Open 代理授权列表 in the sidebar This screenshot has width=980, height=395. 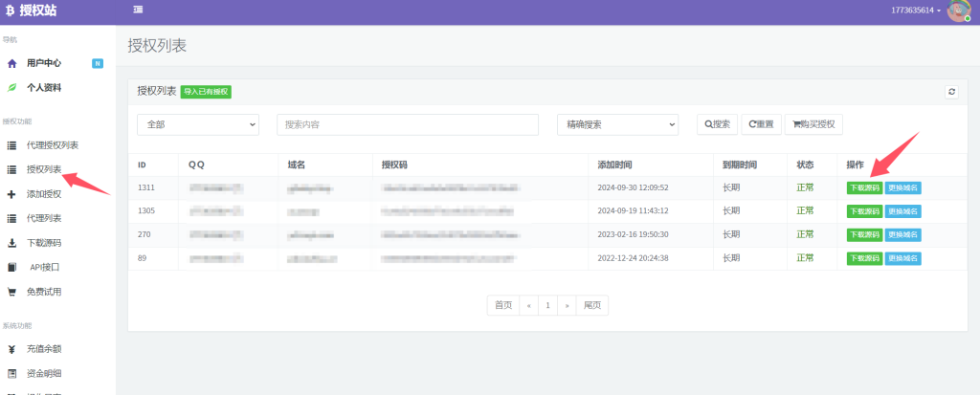point(52,145)
